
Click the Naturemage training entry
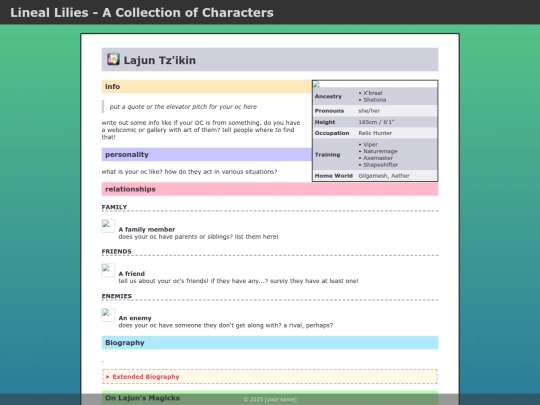(x=380, y=151)
